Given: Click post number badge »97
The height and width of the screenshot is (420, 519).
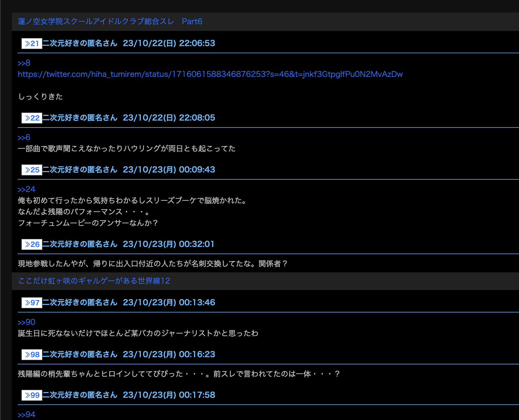Looking at the screenshot, I should (x=32, y=303).
